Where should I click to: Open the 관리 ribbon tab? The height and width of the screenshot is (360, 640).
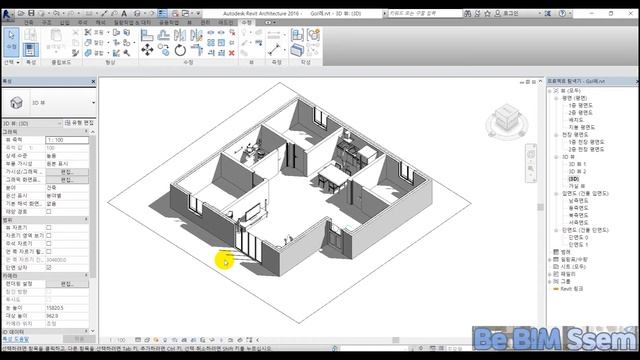[205, 22]
